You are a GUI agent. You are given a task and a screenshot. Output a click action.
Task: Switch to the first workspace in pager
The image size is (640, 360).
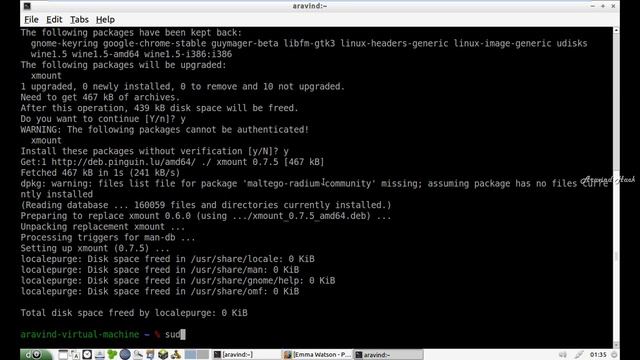pyautogui.click(x=191, y=354)
